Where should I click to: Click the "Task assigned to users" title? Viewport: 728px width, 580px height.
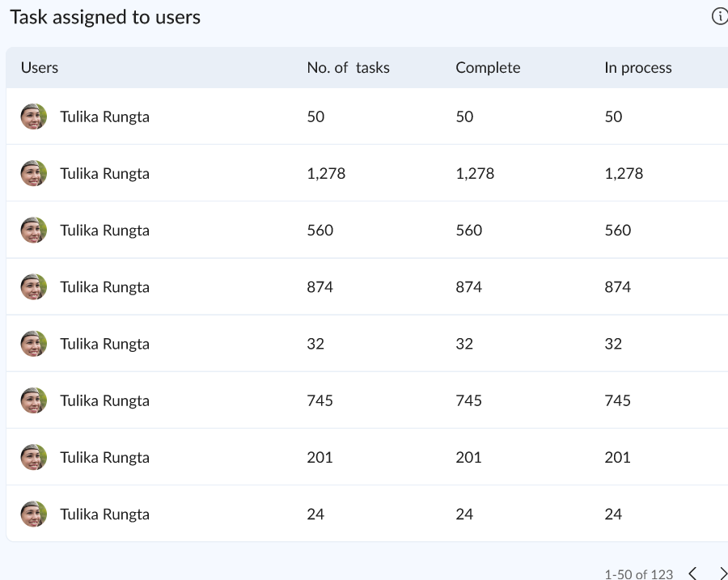click(105, 17)
